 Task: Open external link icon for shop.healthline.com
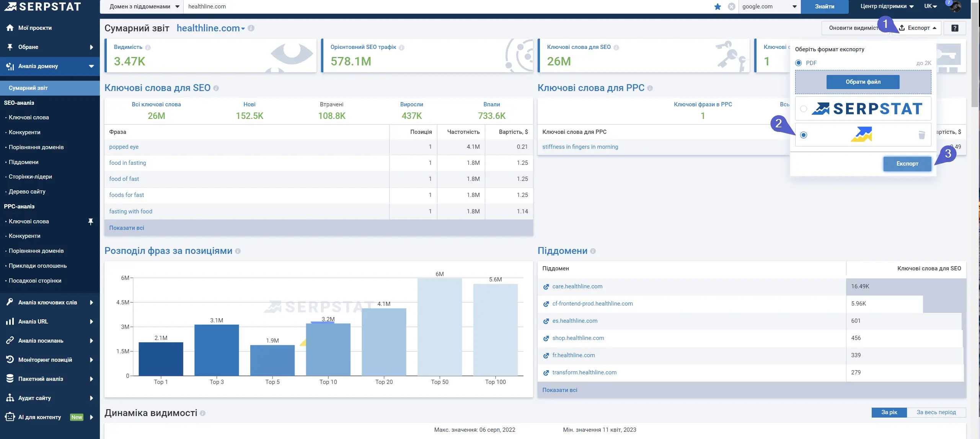546,338
